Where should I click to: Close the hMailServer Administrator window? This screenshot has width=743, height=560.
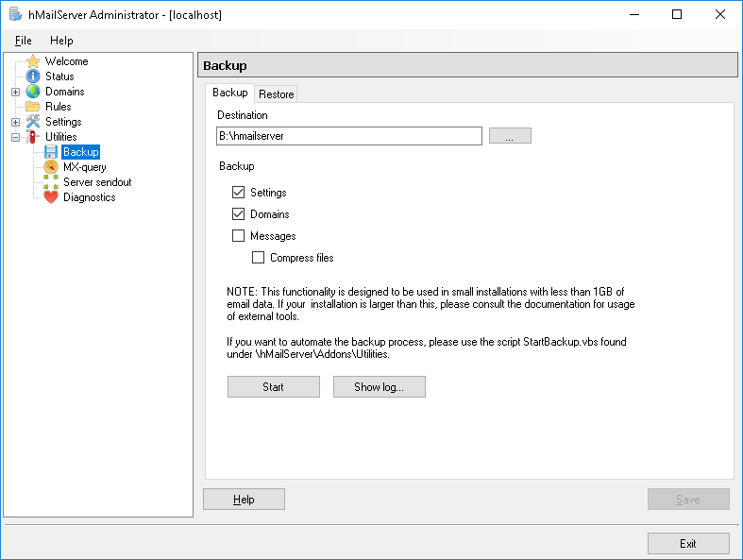click(x=720, y=14)
